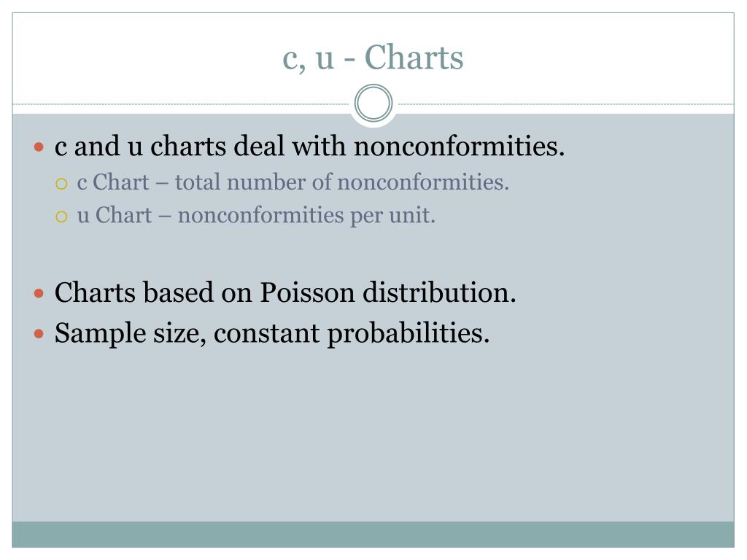The image size is (747, 560).
Task: Click the orange bullet before "c and u charts"
Action: point(39,147)
